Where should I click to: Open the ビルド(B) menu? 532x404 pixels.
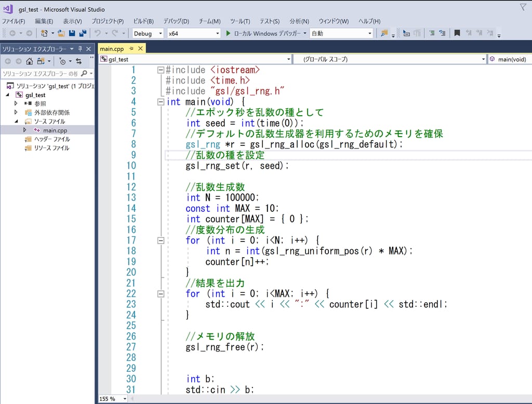tap(143, 21)
